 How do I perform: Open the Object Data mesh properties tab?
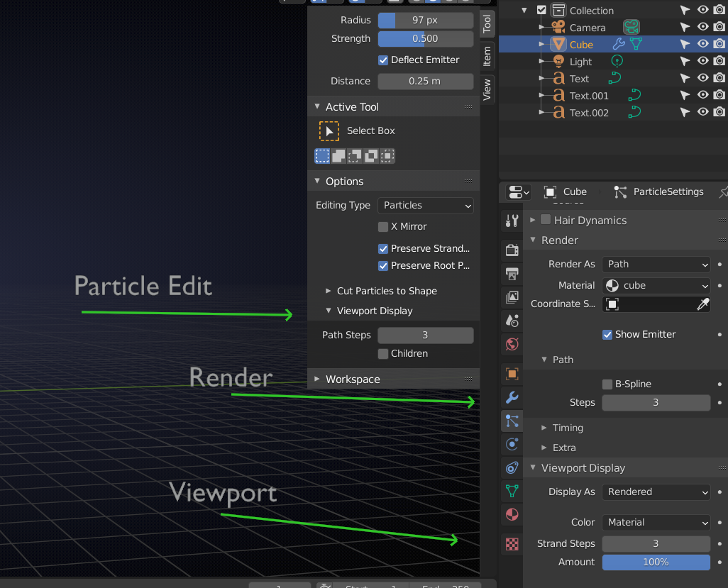pyautogui.click(x=512, y=491)
